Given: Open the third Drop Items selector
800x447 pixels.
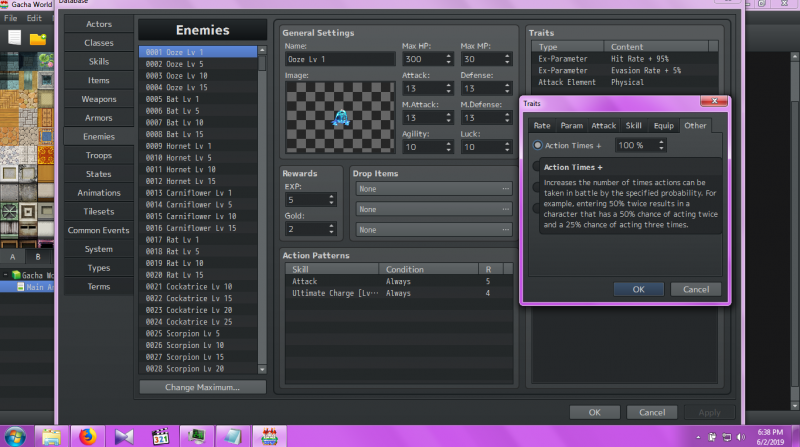Looking at the screenshot, I should 433,230.
